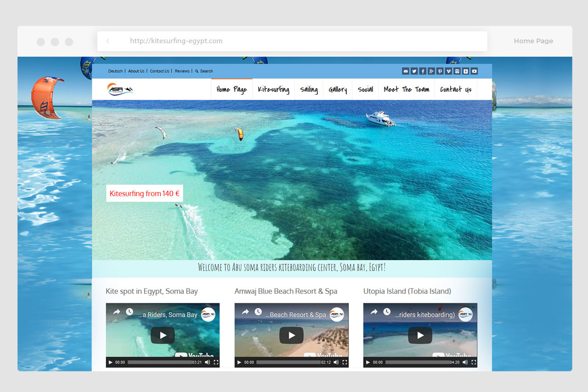Share the Soma Bay kite spot video

coord(117,312)
